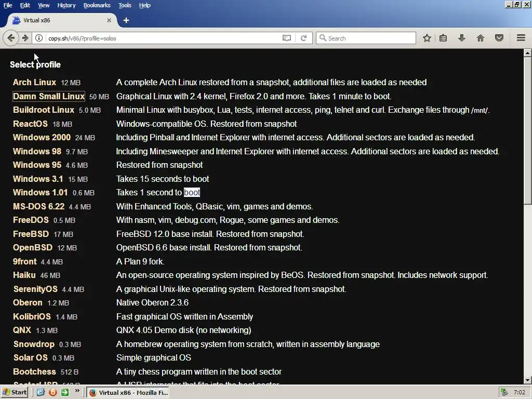Click the page scrollbar down arrow
Viewport: 532px width, 399px height.
pyautogui.click(x=528, y=380)
